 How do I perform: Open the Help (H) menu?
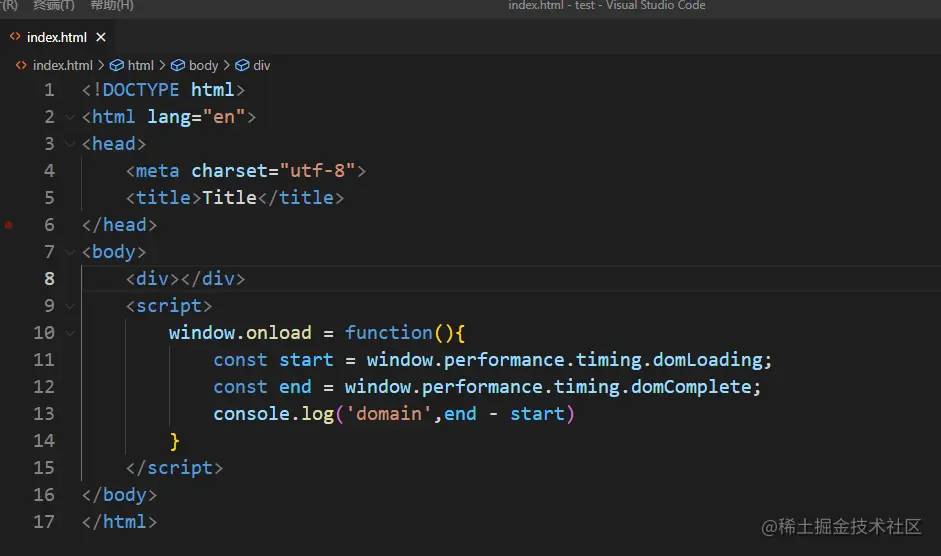tap(112, 5)
